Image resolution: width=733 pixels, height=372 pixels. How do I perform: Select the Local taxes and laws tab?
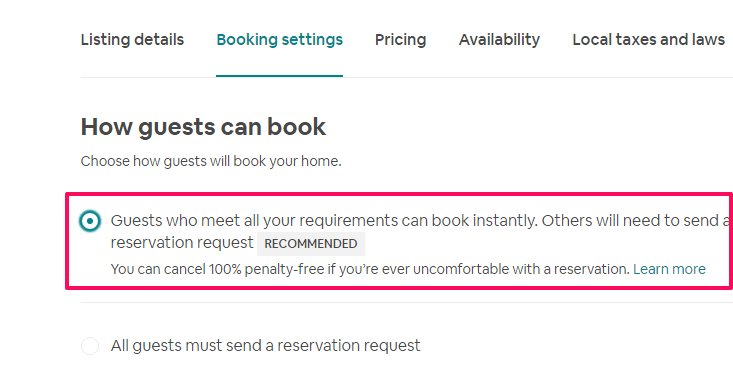(648, 40)
